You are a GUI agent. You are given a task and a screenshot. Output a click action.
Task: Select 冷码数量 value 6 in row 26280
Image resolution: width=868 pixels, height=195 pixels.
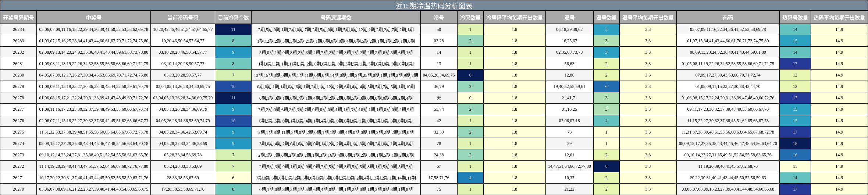470,75
